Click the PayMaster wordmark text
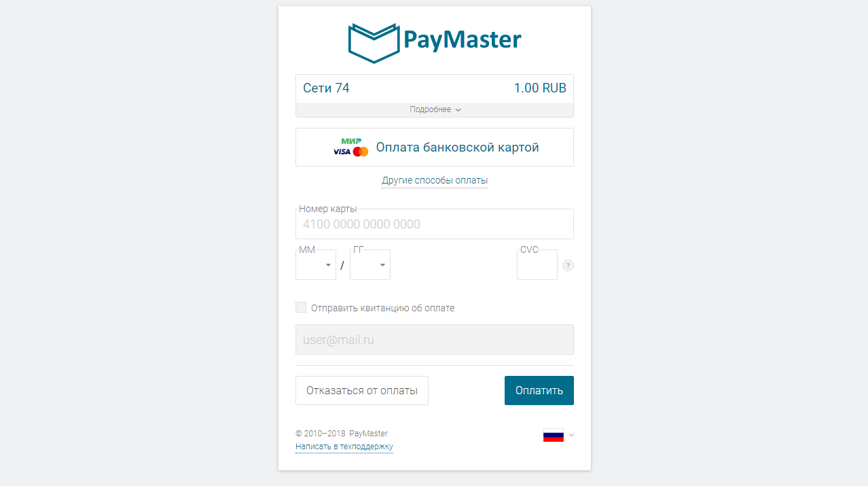This screenshot has width=868, height=486. (x=463, y=39)
